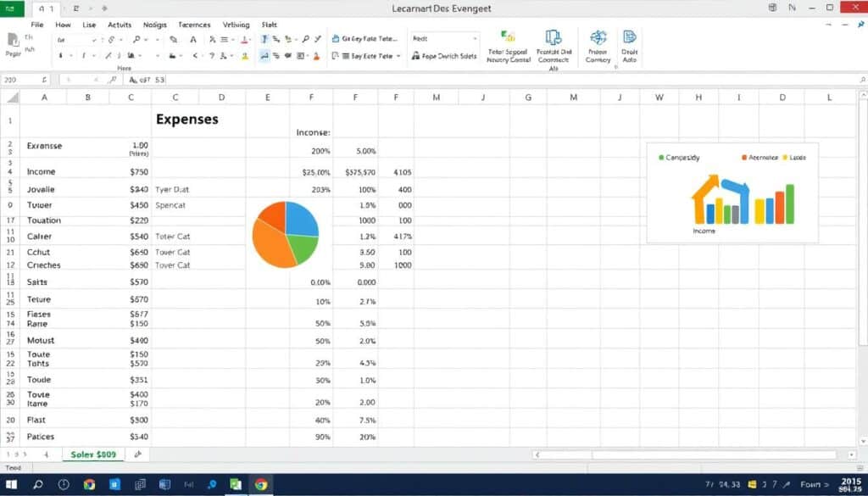This screenshot has height=496, width=868.
Task: Select the Actuits ribbon tab
Action: pos(120,25)
